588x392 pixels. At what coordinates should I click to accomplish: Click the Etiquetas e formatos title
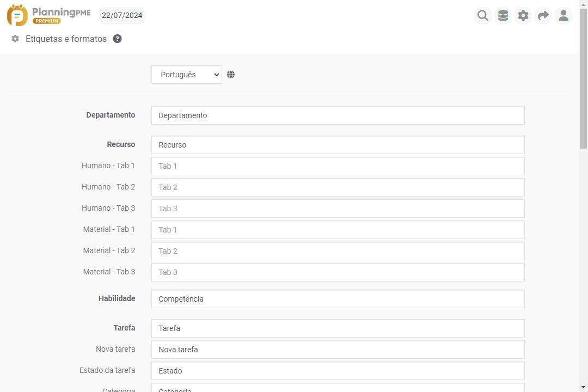pos(66,39)
